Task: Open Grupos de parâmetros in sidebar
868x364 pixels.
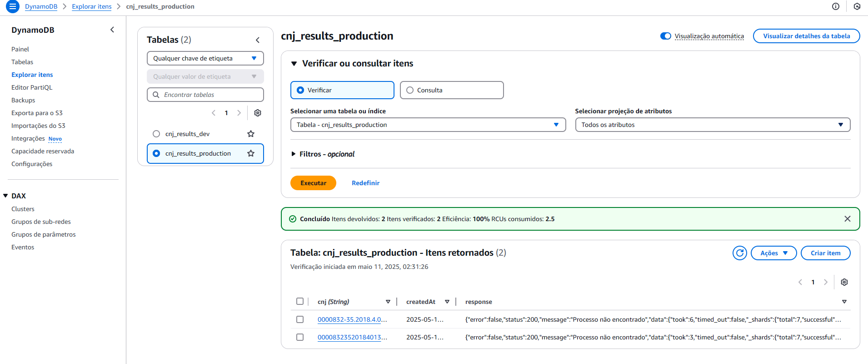Action: [44, 234]
